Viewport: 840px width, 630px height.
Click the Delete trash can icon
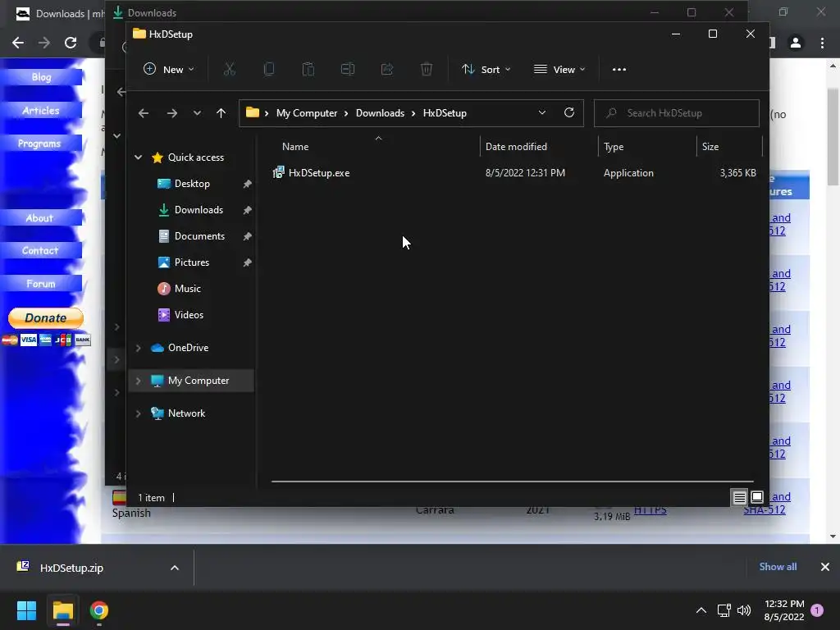(427, 69)
